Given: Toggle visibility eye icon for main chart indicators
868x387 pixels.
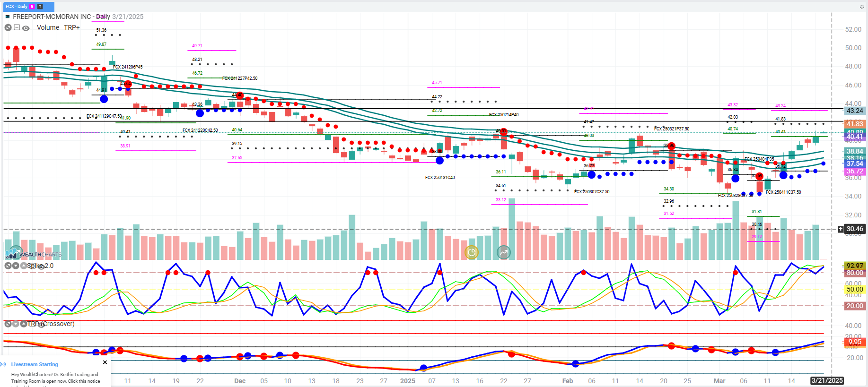Looking at the screenshot, I should 26,28.
